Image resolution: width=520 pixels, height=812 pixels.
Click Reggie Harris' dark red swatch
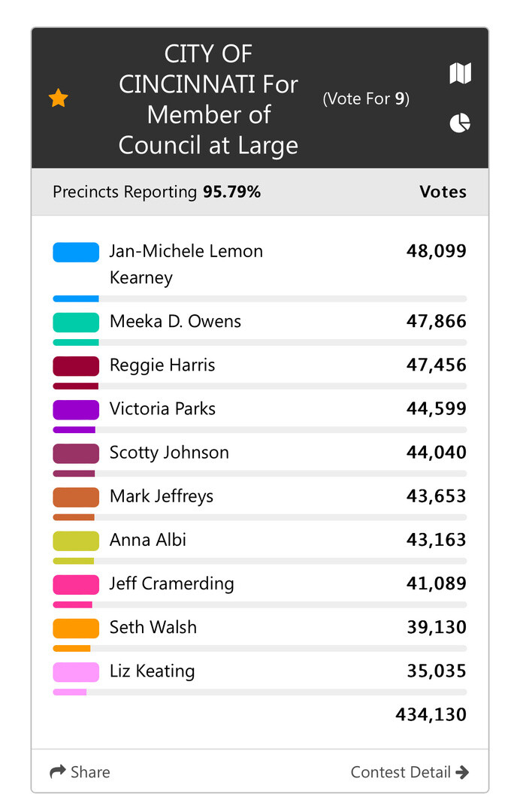click(x=76, y=366)
